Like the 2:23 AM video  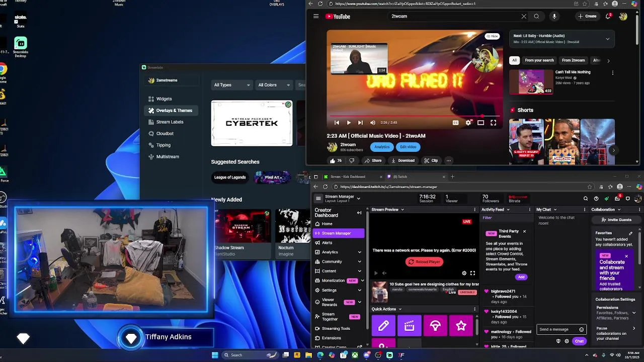click(336, 160)
